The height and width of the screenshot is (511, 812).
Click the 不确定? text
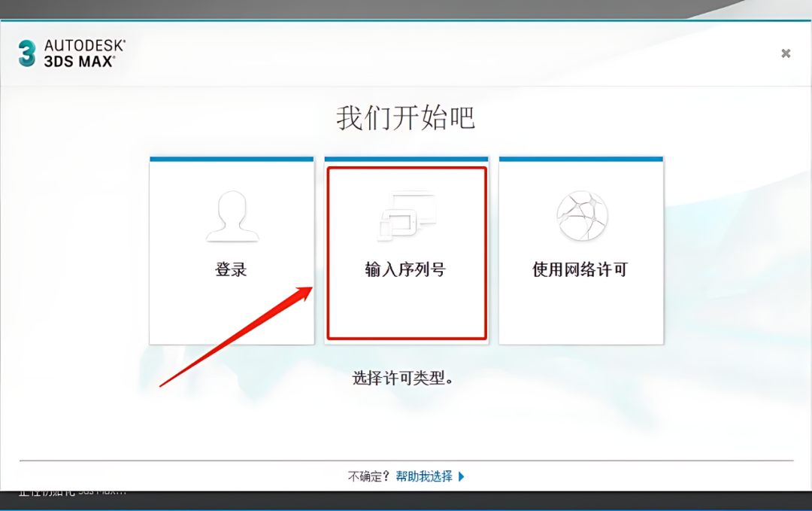[368, 476]
